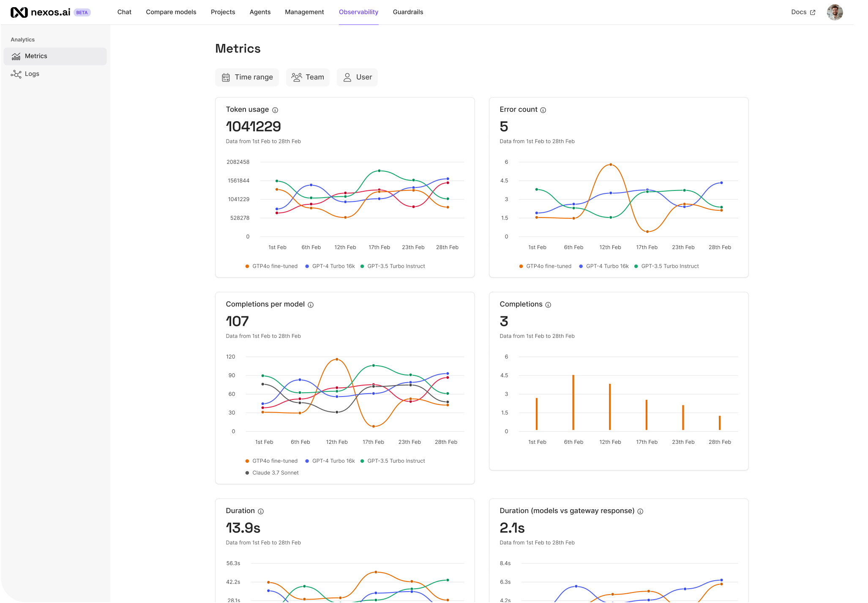The height and width of the screenshot is (603, 868).
Task: Toggle GTP4o fine-tuned in Token usage legend
Action: tap(271, 266)
